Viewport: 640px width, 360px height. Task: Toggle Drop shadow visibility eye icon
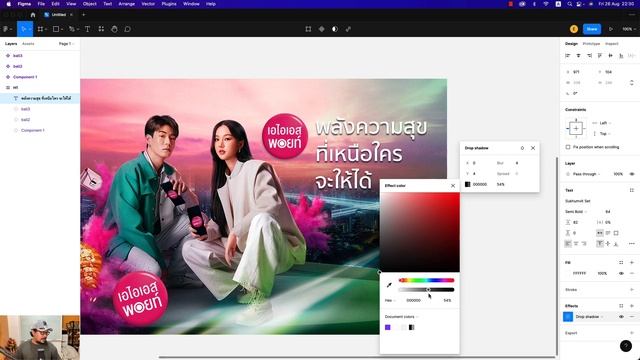click(621, 317)
